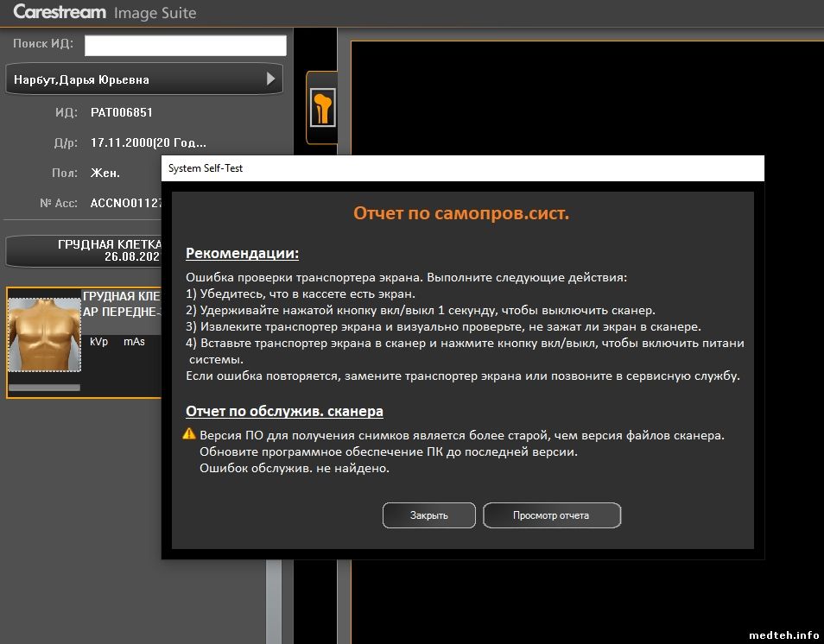Click the birth date 17.11.2000 field
Image resolution: width=824 pixels, height=644 pixels.
[x=148, y=142]
